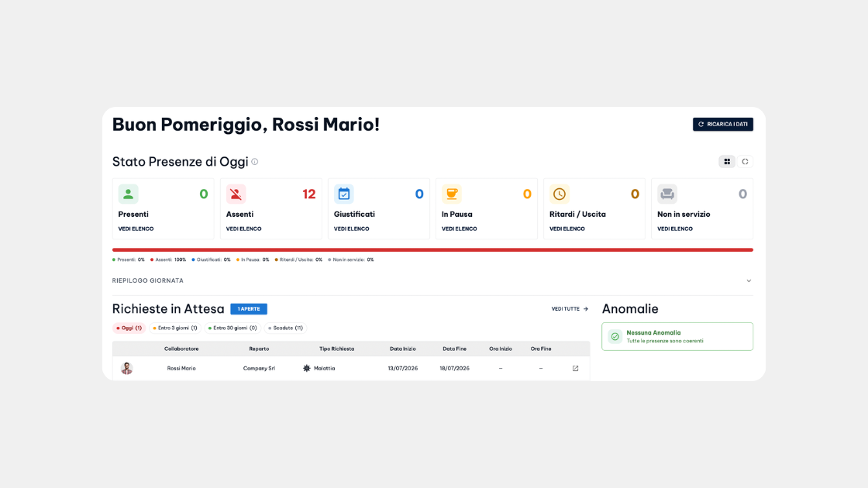The width and height of the screenshot is (868, 488).
Task: Select the Entro 30 giorni (0) filter
Action: pyautogui.click(x=232, y=328)
